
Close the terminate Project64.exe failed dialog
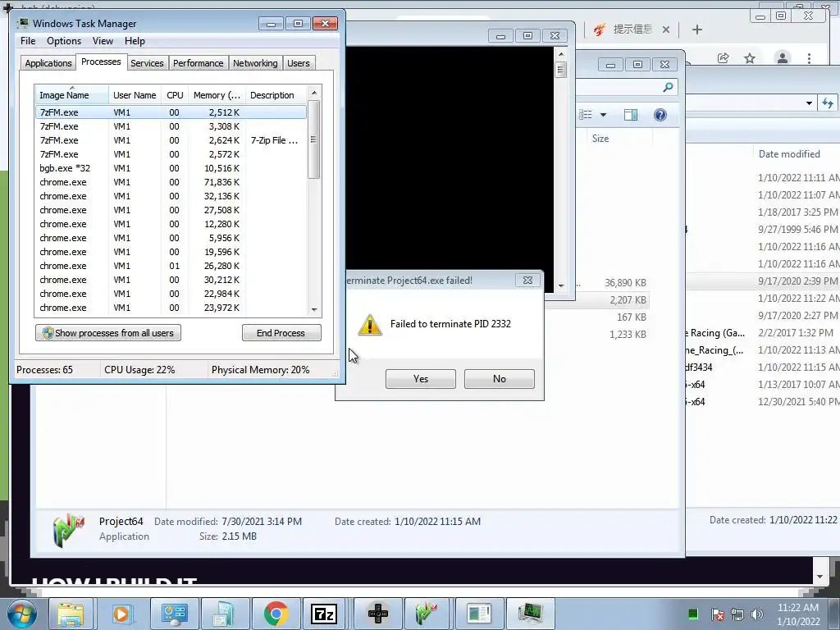pos(527,281)
